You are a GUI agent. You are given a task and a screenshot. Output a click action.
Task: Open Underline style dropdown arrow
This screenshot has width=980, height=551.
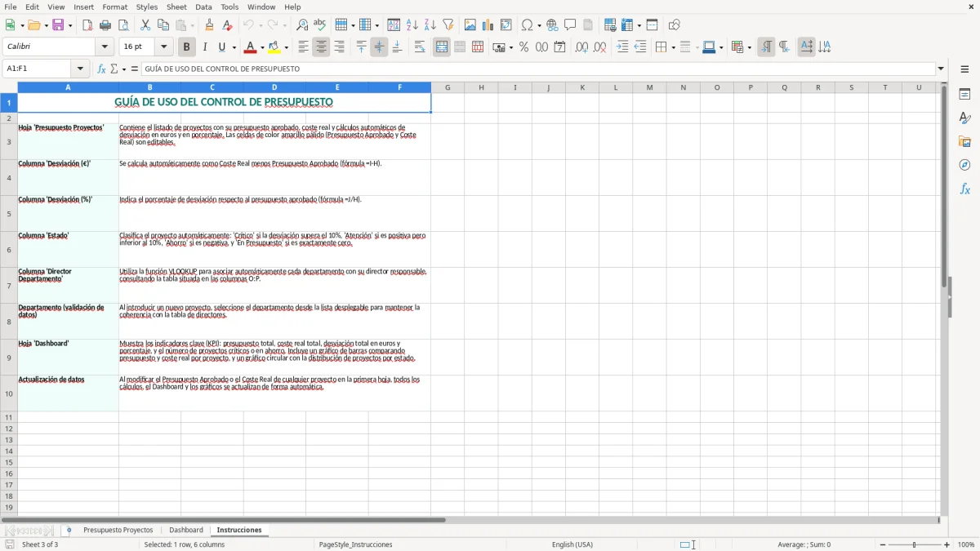pyautogui.click(x=233, y=47)
